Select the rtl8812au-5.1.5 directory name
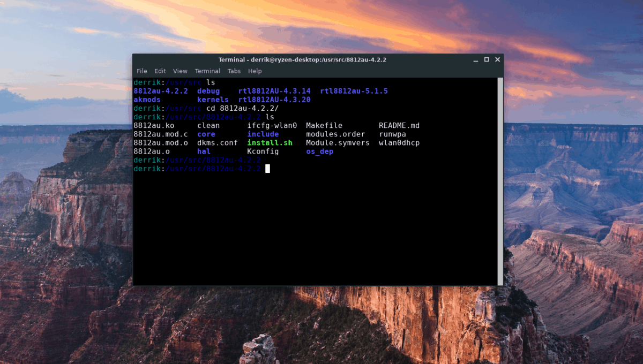 pyautogui.click(x=354, y=91)
